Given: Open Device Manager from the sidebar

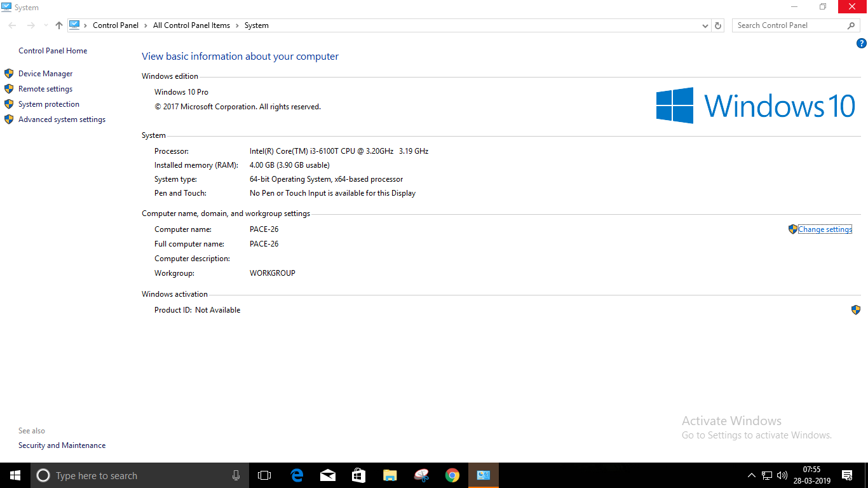Looking at the screenshot, I should tap(45, 74).
